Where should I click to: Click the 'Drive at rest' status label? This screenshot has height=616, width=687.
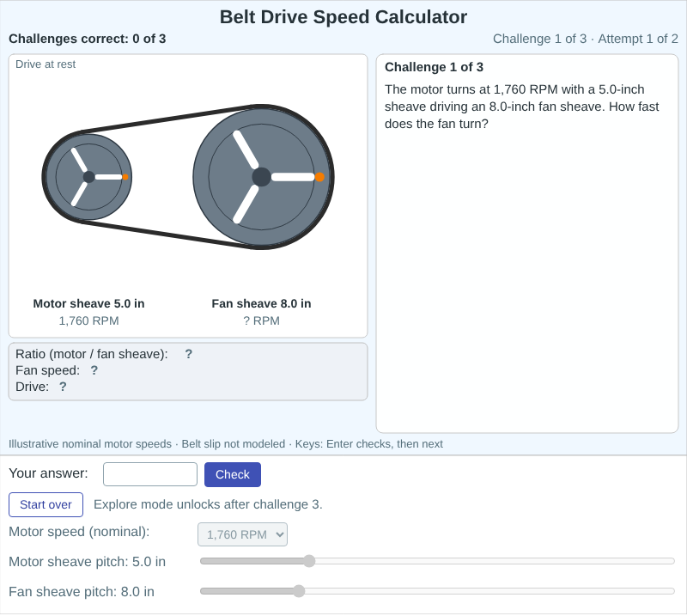46,64
